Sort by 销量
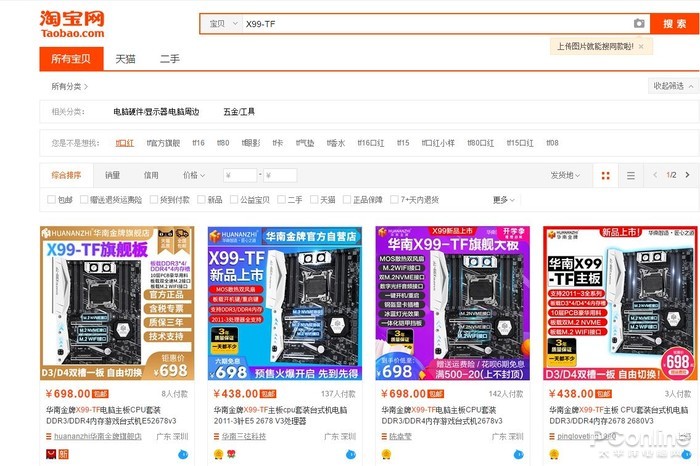This screenshot has width=700, height=466. [112, 175]
